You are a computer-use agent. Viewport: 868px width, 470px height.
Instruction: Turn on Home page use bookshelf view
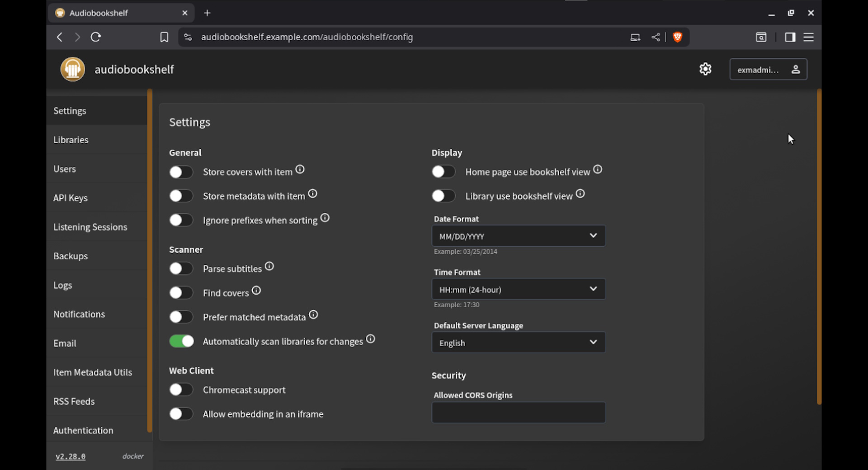tap(443, 172)
